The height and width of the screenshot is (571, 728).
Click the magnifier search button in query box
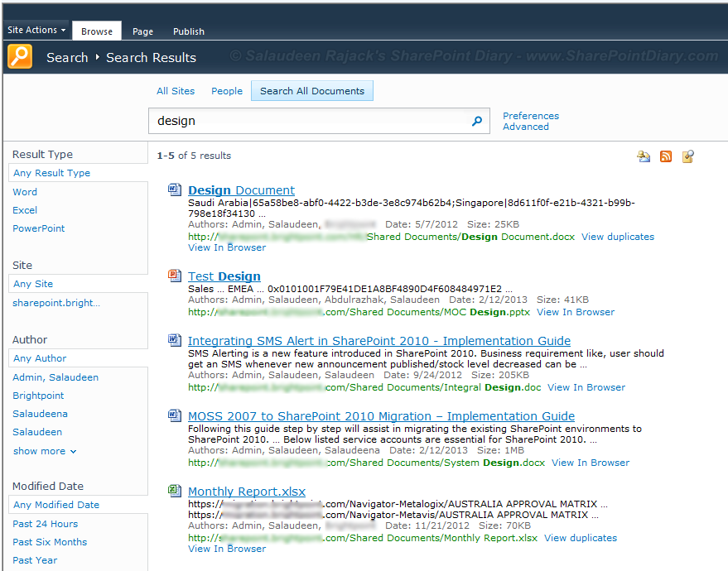[477, 121]
